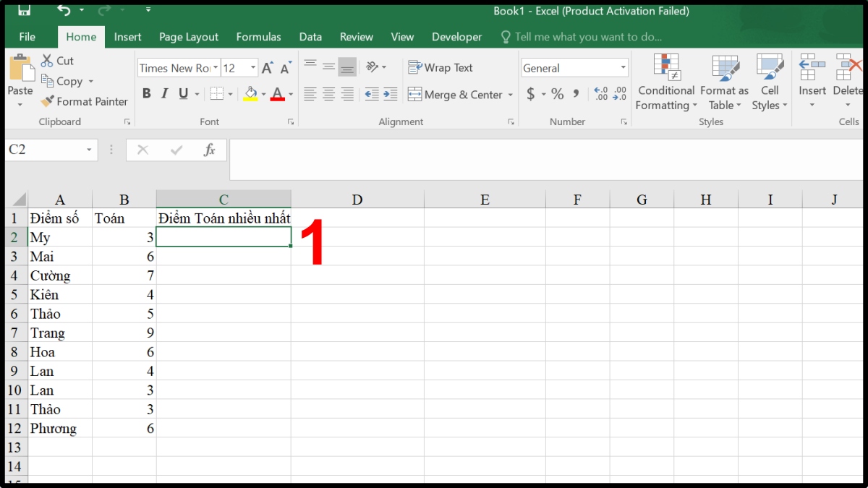Click the Insert Function fx icon

coord(210,150)
